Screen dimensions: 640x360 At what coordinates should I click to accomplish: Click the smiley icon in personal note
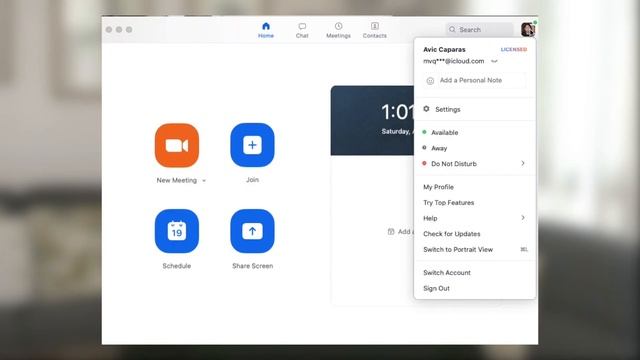pyautogui.click(x=430, y=81)
